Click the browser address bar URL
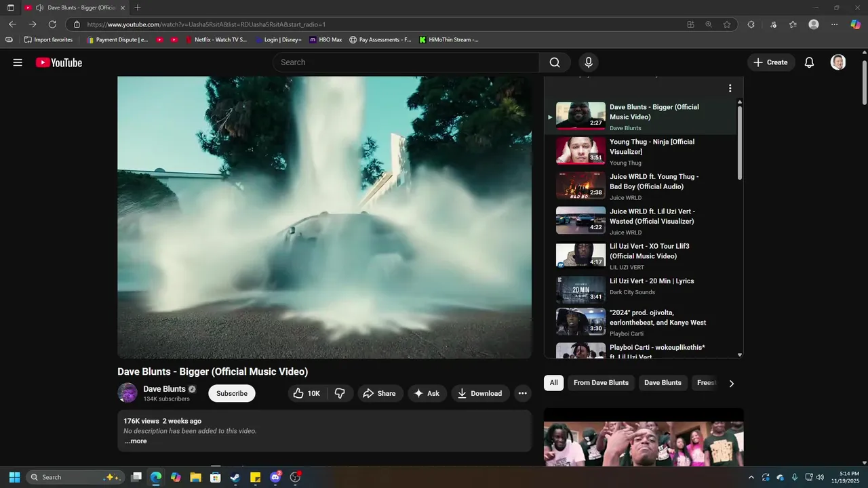868x488 pixels. pos(206,24)
